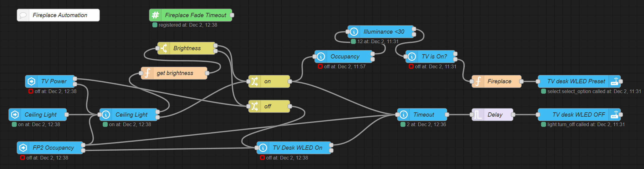
Task: Click the input port of Delay node
Action: point(472,115)
